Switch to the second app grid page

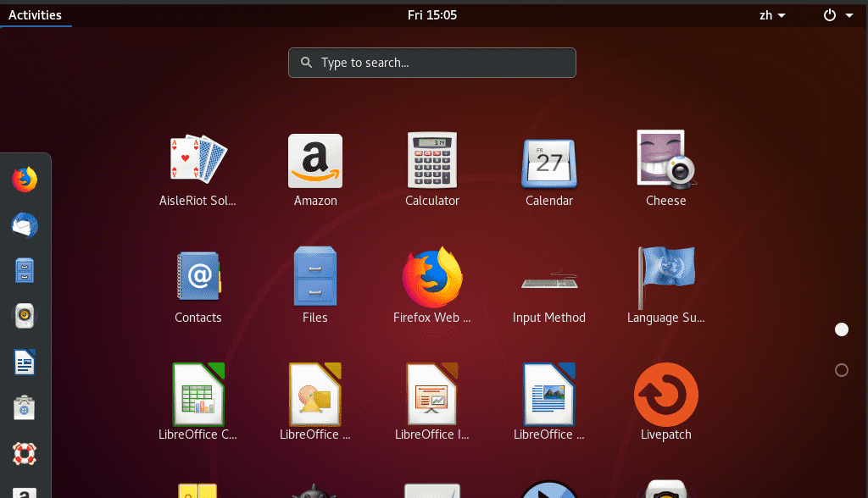point(842,370)
